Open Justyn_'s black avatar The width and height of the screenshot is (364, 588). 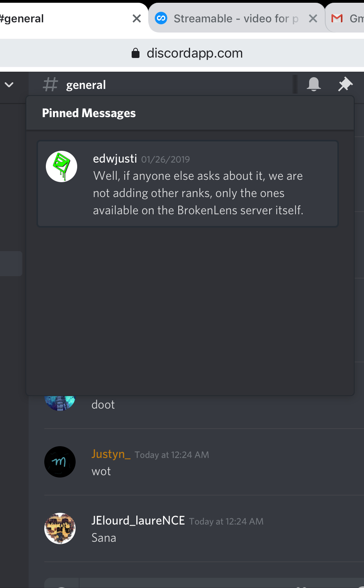pyautogui.click(x=60, y=462)
